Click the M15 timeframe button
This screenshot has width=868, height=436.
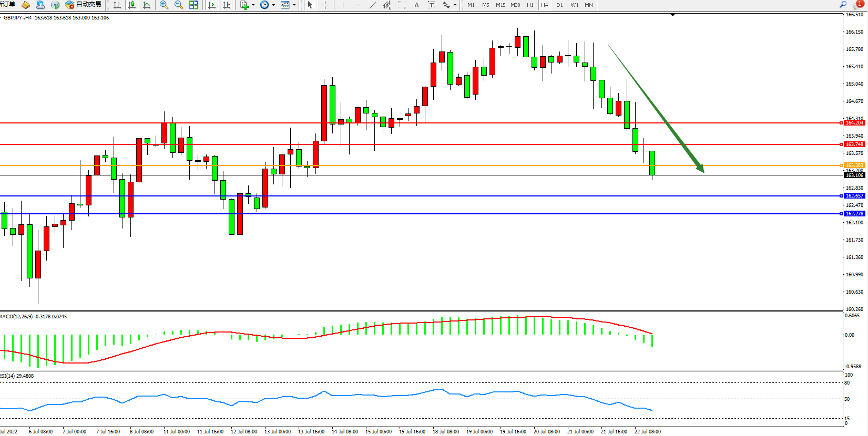tap(500, 5)
